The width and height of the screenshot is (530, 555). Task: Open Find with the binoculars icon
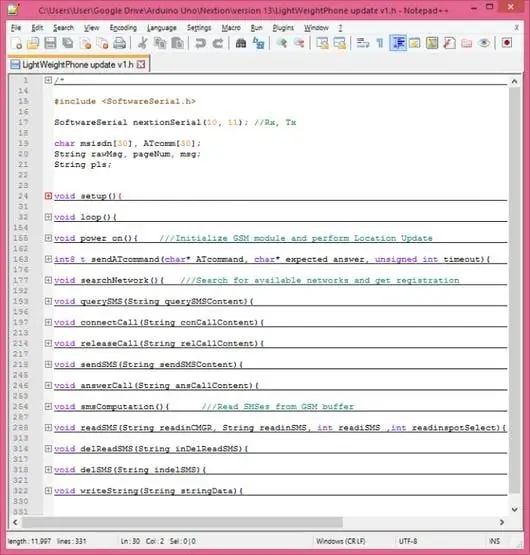(x=241, y=43)
